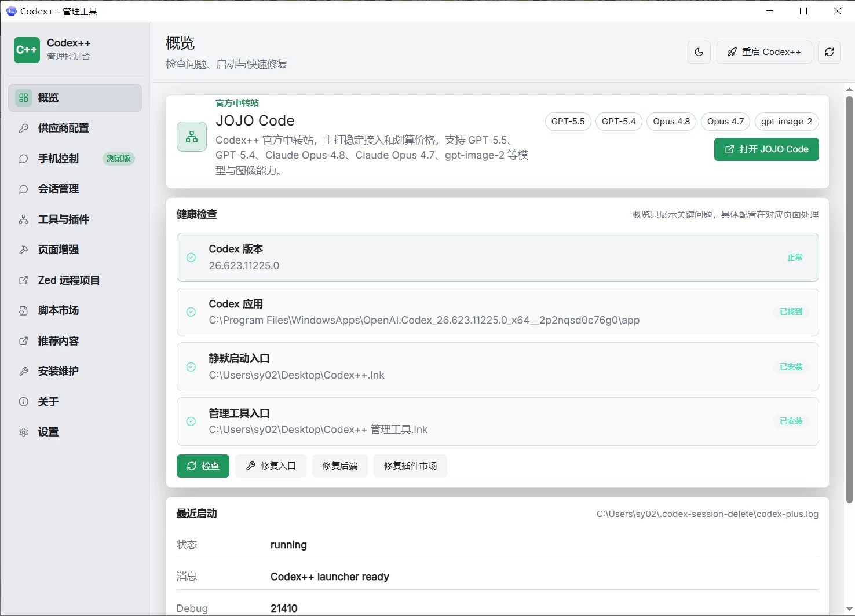Click the external-link icon next to Zed 远程项目
Screen dimensions: 855x616
tap(24, 280)
